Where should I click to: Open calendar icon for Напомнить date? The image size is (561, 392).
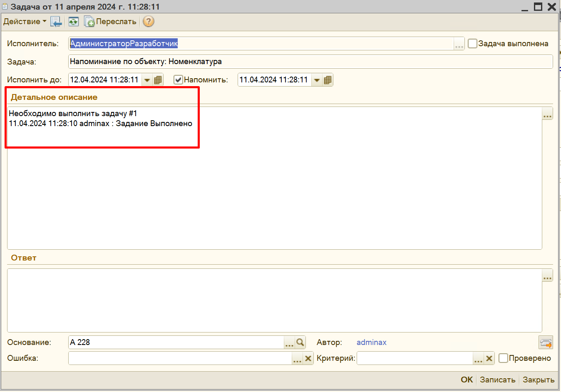(328, 80)
